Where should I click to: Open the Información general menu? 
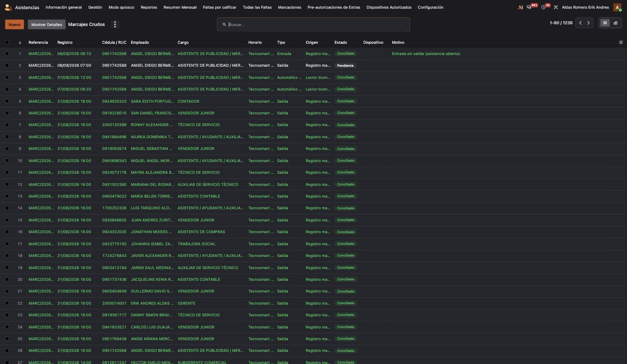coord(63,7)
